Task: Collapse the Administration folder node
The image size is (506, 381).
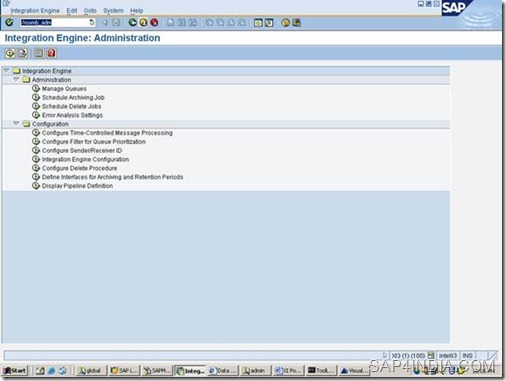Action: pyautogui.click(x=16, y=79)
